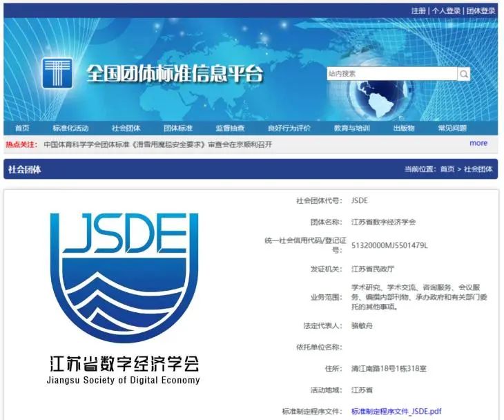Click the business scope description text
504x420 pixels.
(419, 297)
